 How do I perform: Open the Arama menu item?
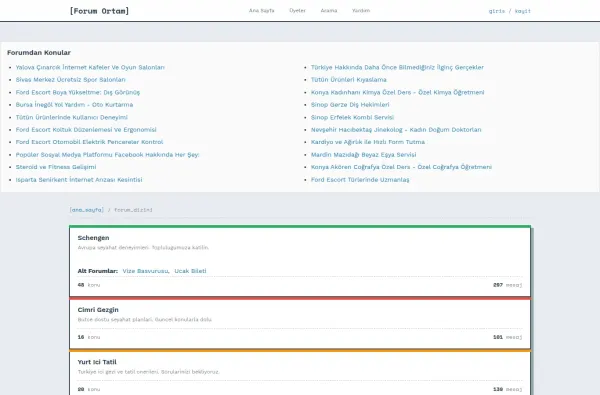pyautogui.click(x=329, y=11)
